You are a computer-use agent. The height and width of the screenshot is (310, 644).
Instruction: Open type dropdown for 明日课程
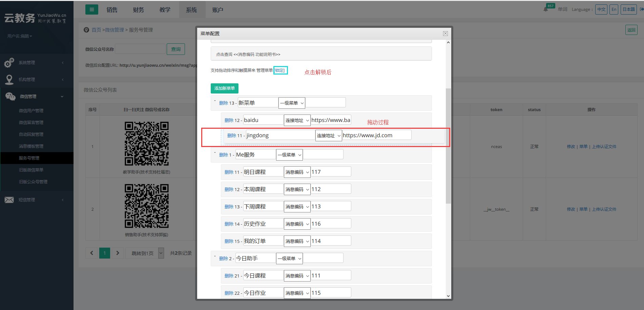coord(297,172)
